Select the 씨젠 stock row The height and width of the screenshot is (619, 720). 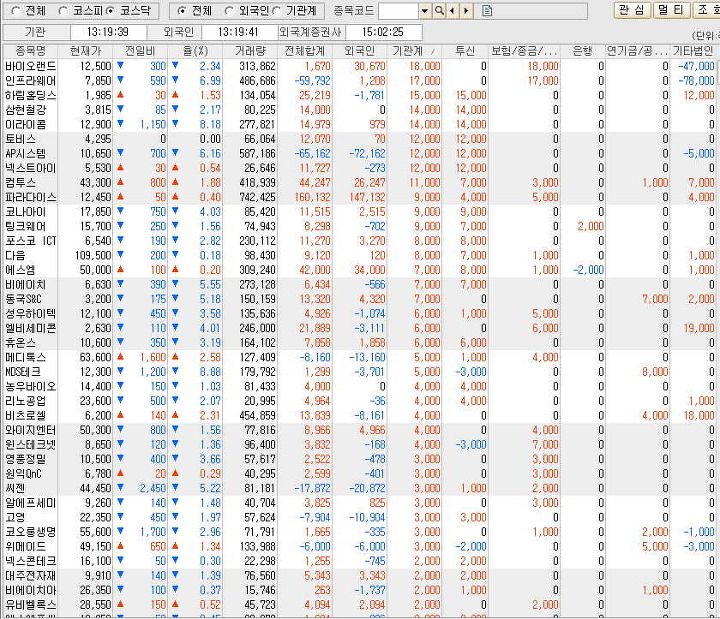(x=360, y=488)
